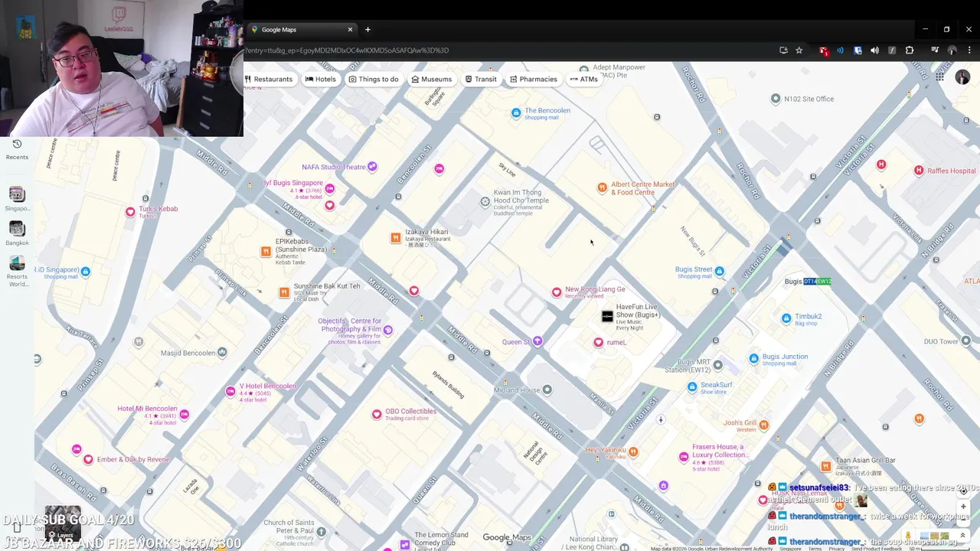Click the Bugis Street shopping marker
Screen dimensions: 980x551
pyautogui.click(x=719, y=272)
